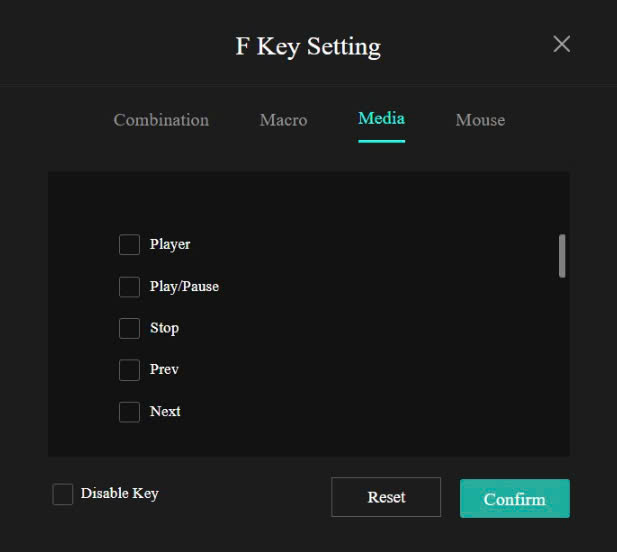The image size is (617, 552).
Task: Click the media list scrollbar thumb
Action: pos(562,256)
